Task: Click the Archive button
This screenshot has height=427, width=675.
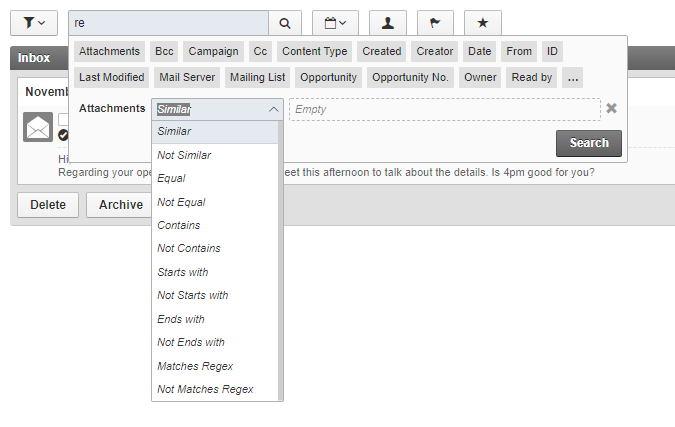Action: tap(120, 205)
